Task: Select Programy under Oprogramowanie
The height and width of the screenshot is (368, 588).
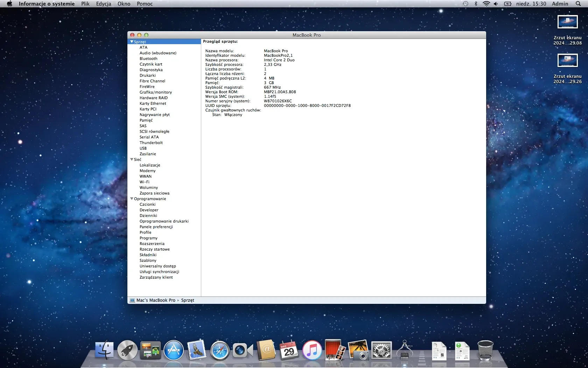Action: tap(148, 238)
